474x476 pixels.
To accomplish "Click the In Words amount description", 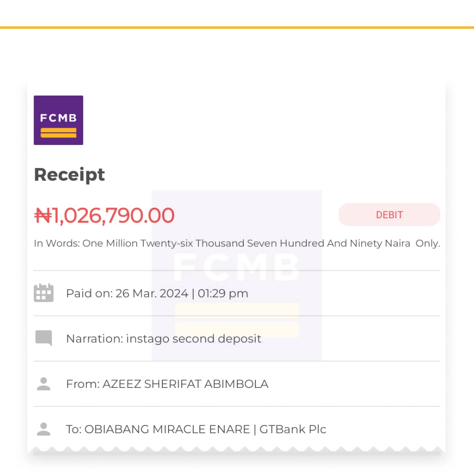I will tap(237, 243).
